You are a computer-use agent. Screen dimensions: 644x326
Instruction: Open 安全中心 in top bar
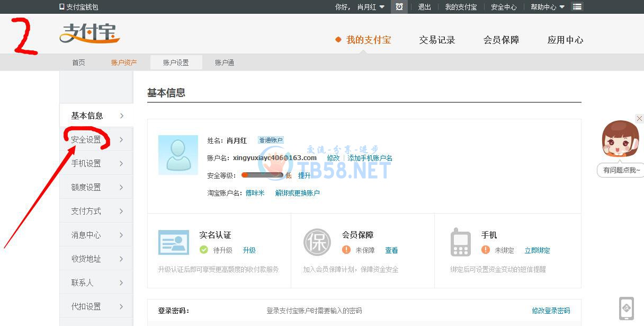[x=504, y=7]
